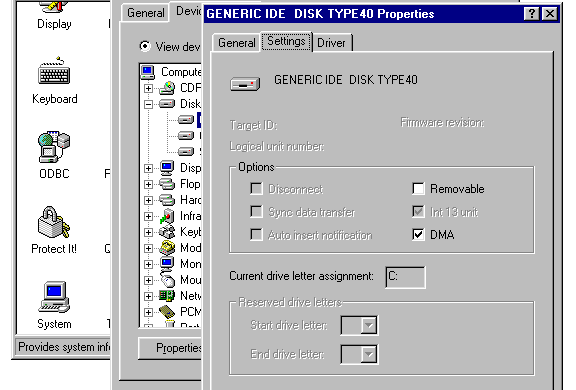The image size is (576, 390).
Task: Open Device Manager tab in System Properties
Action: coord(187,11)
